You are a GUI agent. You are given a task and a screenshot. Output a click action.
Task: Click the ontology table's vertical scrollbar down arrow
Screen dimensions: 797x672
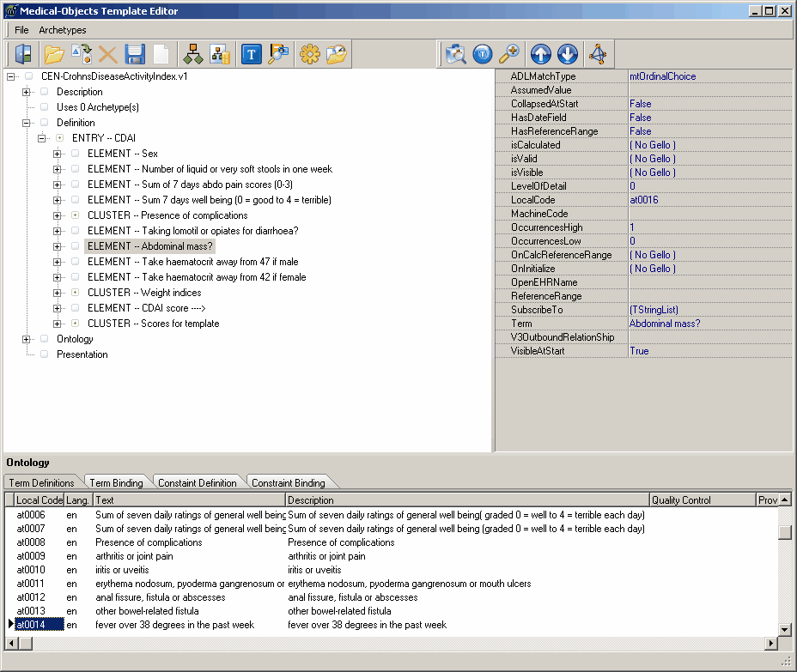pyautogui.click(x=784, y=629)
